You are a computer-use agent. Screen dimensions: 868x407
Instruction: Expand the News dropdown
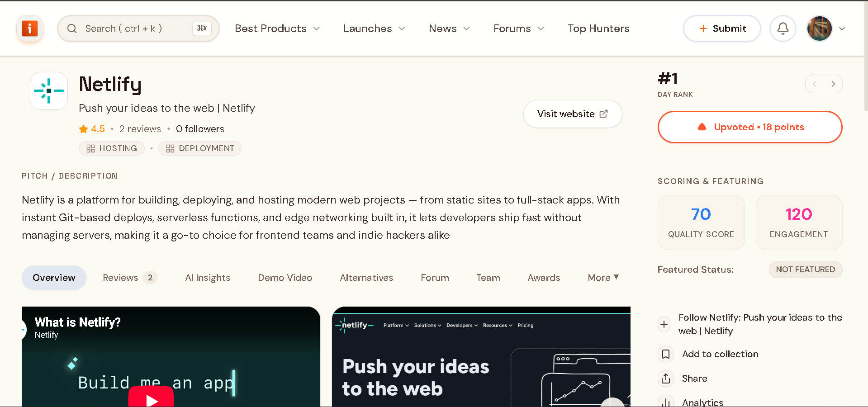coord(449,28)
